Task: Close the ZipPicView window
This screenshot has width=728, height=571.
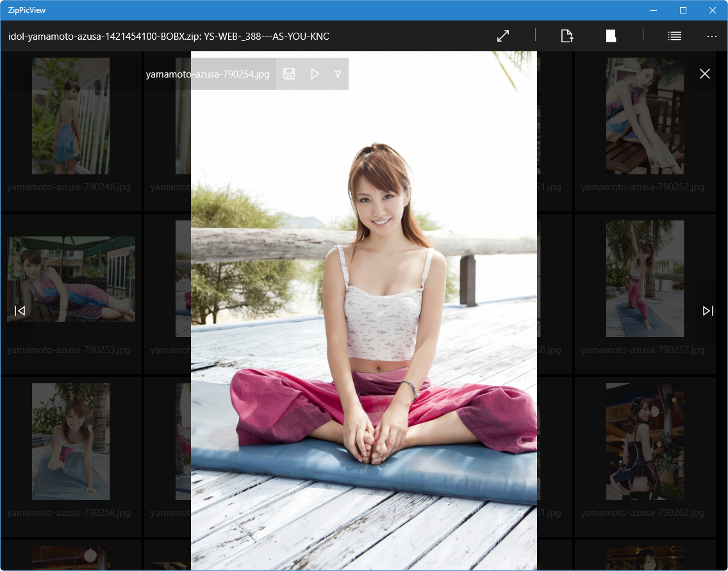Action: pyautogui.click(x=712, y=10)
